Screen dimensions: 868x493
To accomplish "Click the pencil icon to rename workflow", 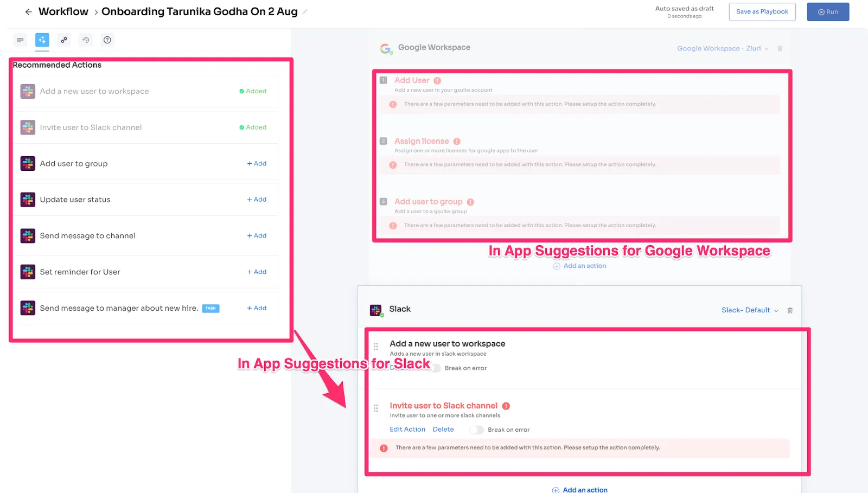I will pyautogui.click(x=305, y=11).
